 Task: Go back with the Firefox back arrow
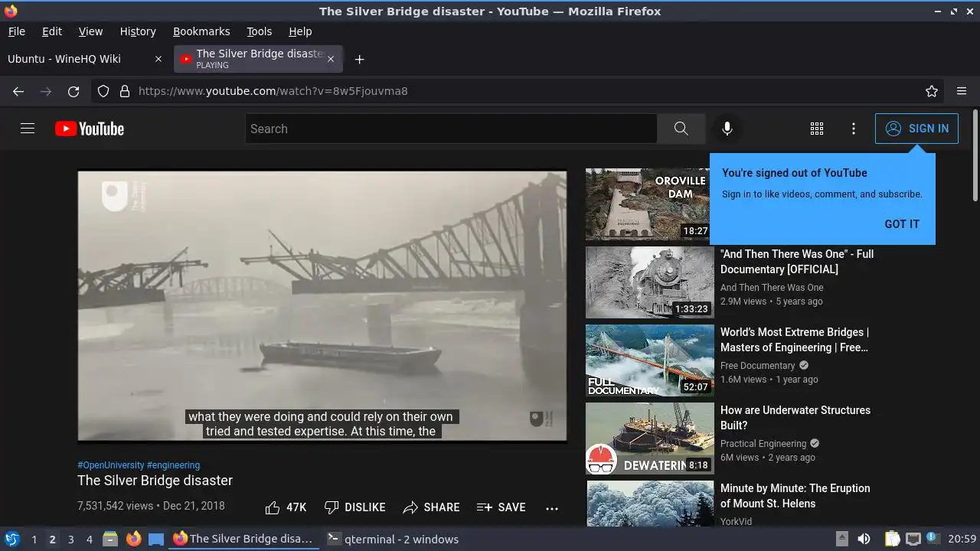18,91
